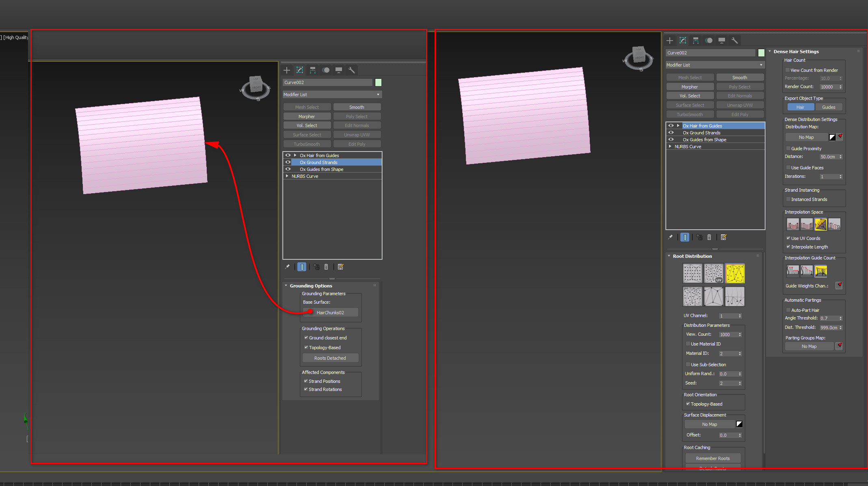Click the green object color swatch beside Curve002
Image resolution: width=868 pixels, height=486 pixels.
click(x=761, y=53)
